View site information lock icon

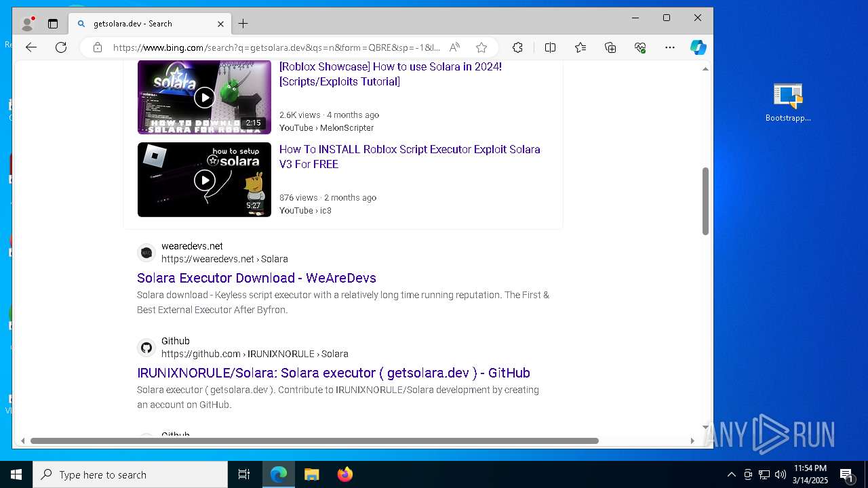tap(98, 47)
